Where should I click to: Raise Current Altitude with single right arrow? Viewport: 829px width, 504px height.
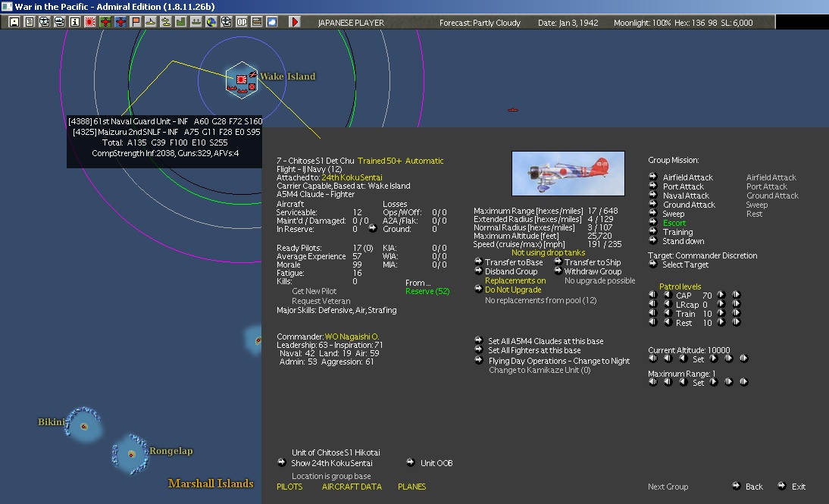pyautogui.click(x=713, y=358)
